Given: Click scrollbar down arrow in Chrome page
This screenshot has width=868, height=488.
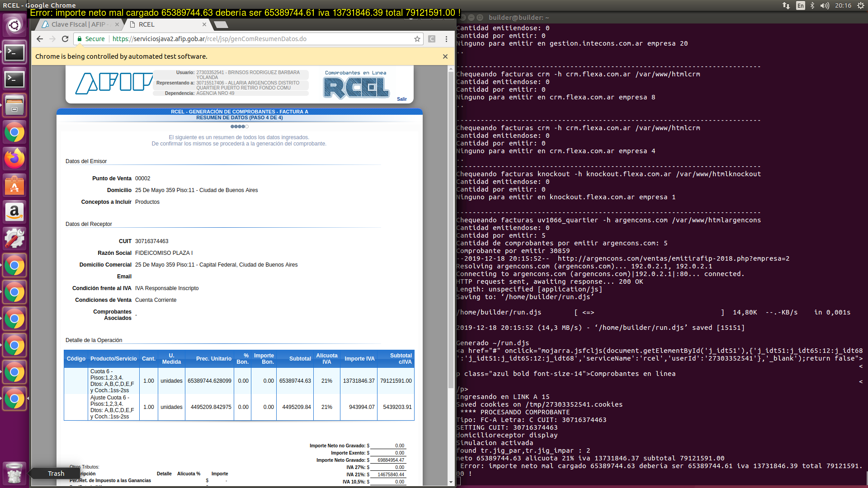Looking at the screenshot, I should 451,482.
